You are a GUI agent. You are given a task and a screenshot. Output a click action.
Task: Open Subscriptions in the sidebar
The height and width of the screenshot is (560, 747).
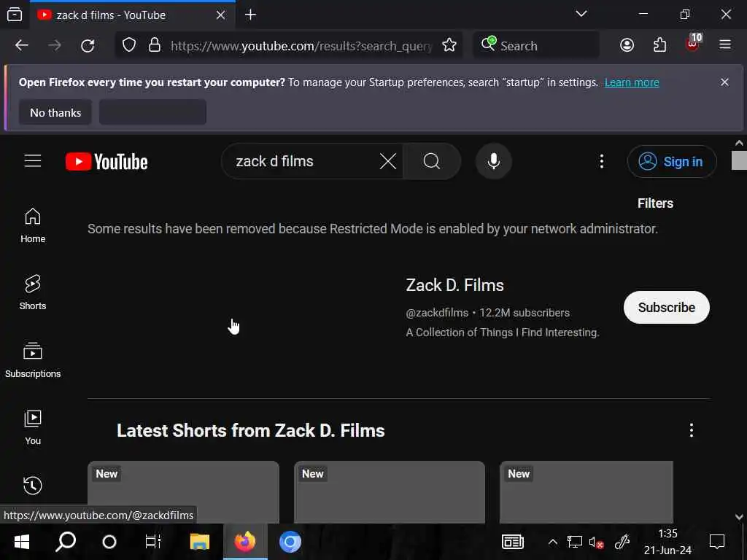pos(33,360)
